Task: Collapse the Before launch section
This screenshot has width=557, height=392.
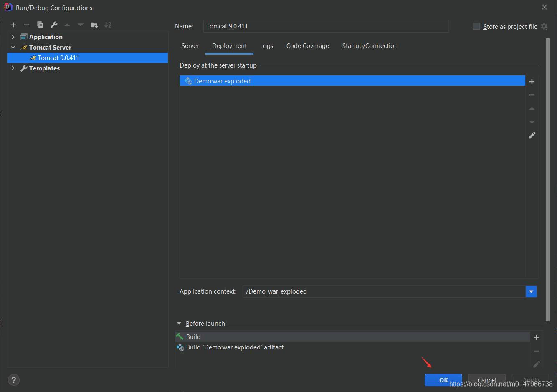Action: point(179,324)
